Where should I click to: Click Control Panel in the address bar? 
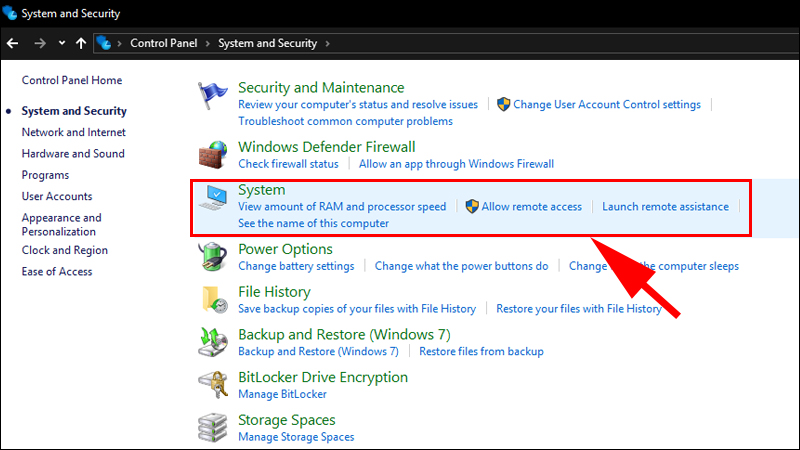point(165,44)
